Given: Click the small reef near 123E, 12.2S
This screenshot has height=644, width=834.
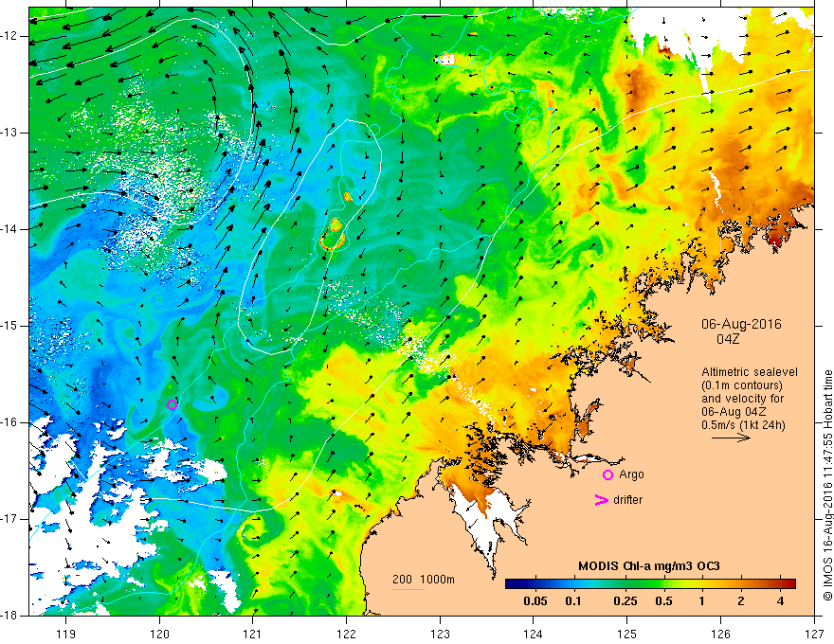Looking at the screenshot, I should (x=445, y=59).
